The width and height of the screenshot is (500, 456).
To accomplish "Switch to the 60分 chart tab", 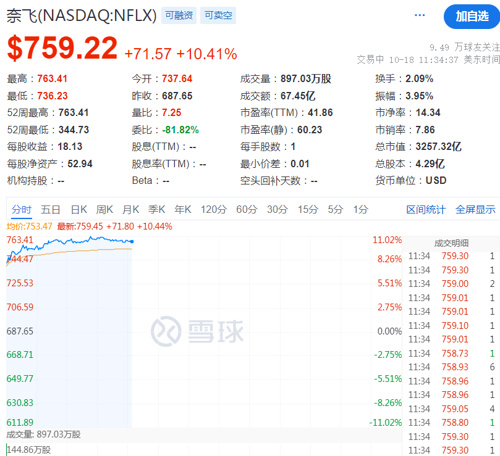I will point(247,210).
